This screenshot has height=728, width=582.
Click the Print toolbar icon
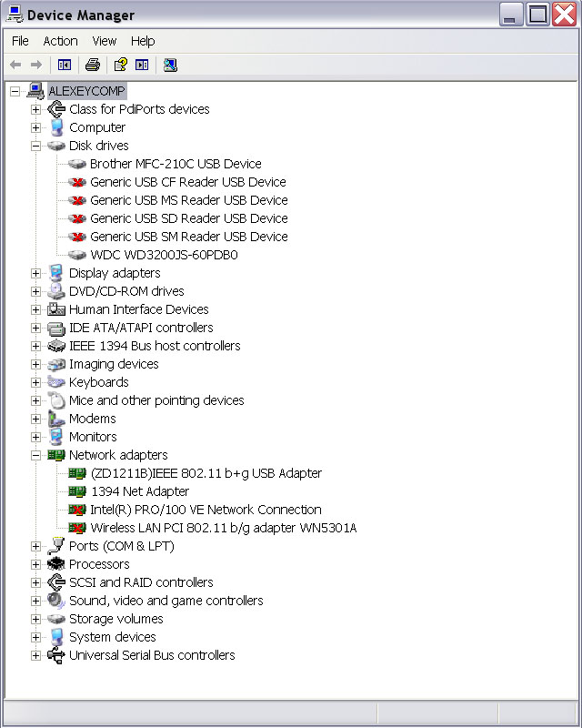tap(93, 65)
